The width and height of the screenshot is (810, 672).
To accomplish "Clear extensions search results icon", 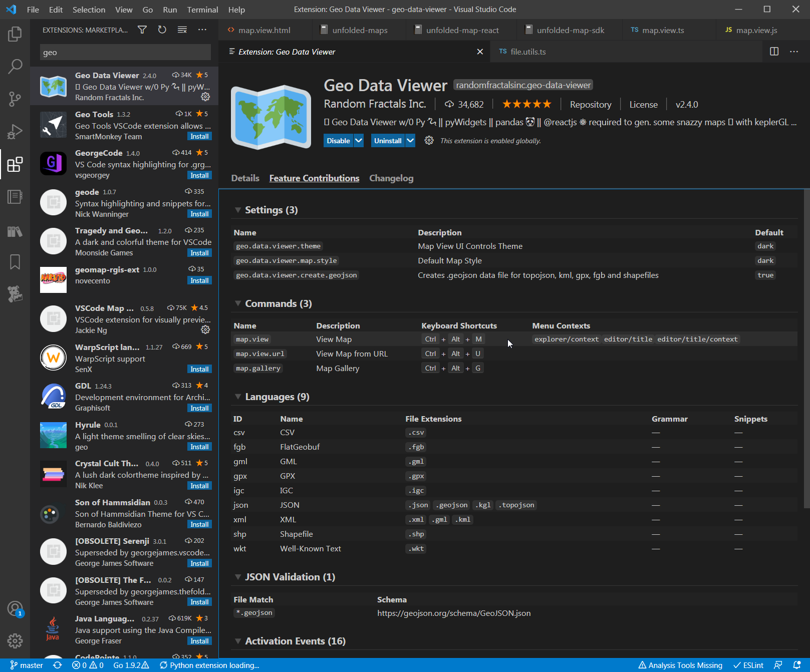I will (182, 30).
